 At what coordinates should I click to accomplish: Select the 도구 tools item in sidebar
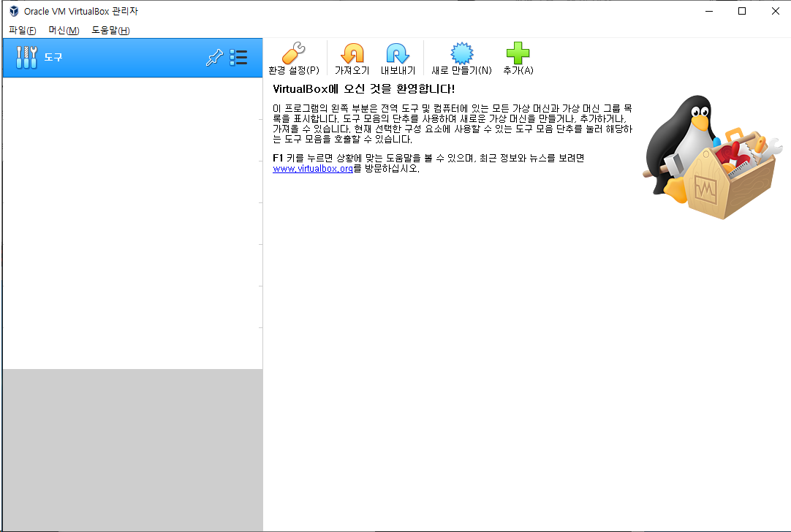click(132, 58)
